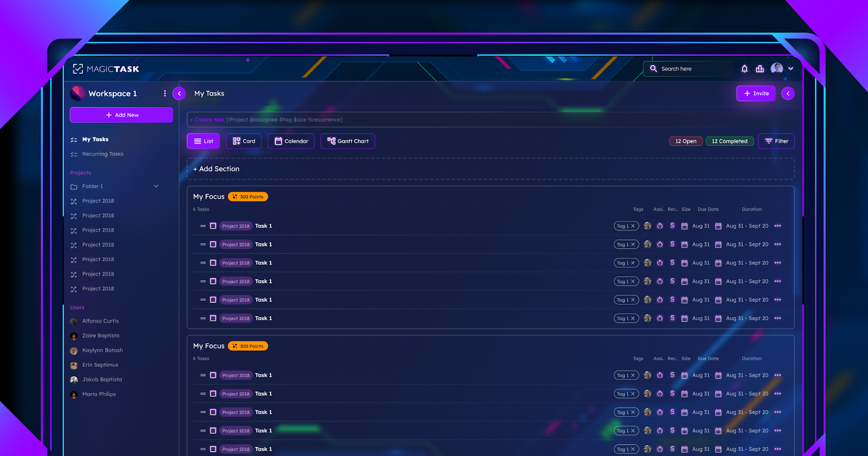Open the leaderboard icon in header
Image resolution: width=868 pixels, height=456 pixels.
point(759,69)
